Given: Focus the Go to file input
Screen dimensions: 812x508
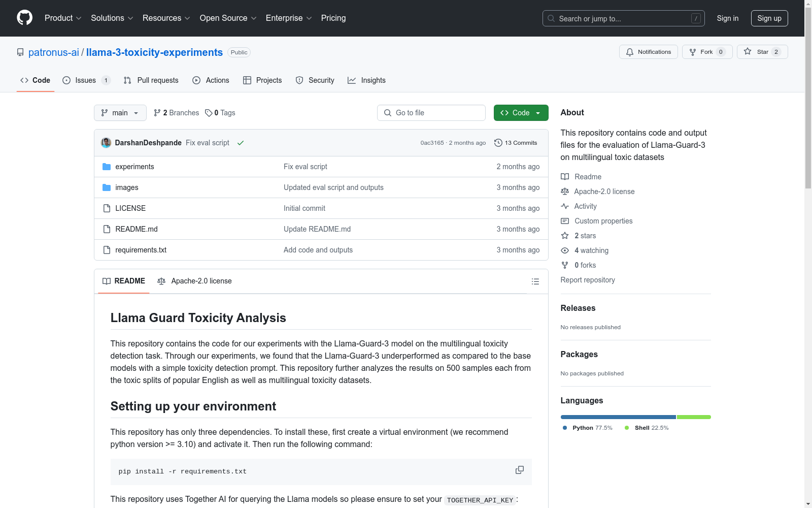Looking at the screenshot, I should pos(431,113).
